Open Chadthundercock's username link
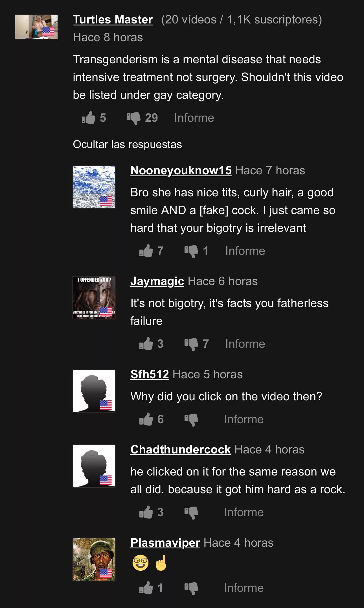The width and height of the screenshot is (364, 608). 181,450
